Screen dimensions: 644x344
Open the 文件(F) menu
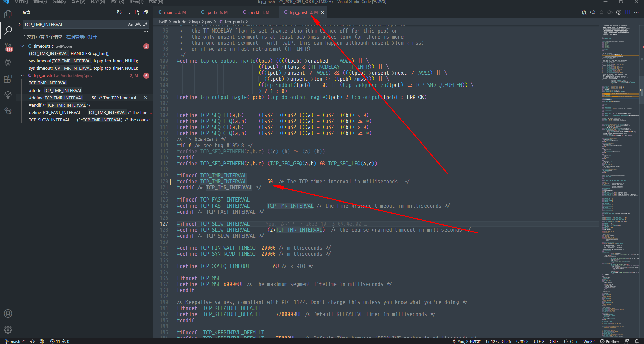coord(21,2)
